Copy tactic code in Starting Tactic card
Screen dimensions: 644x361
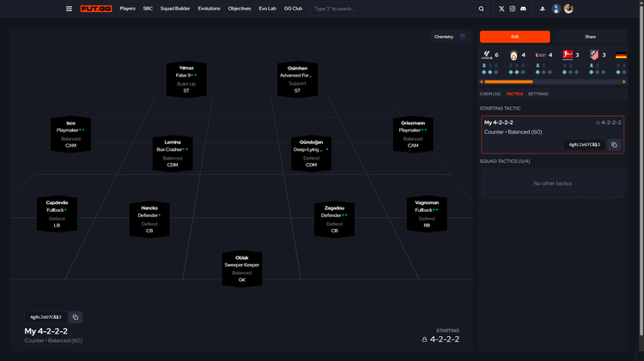click(x=614, y=145)
